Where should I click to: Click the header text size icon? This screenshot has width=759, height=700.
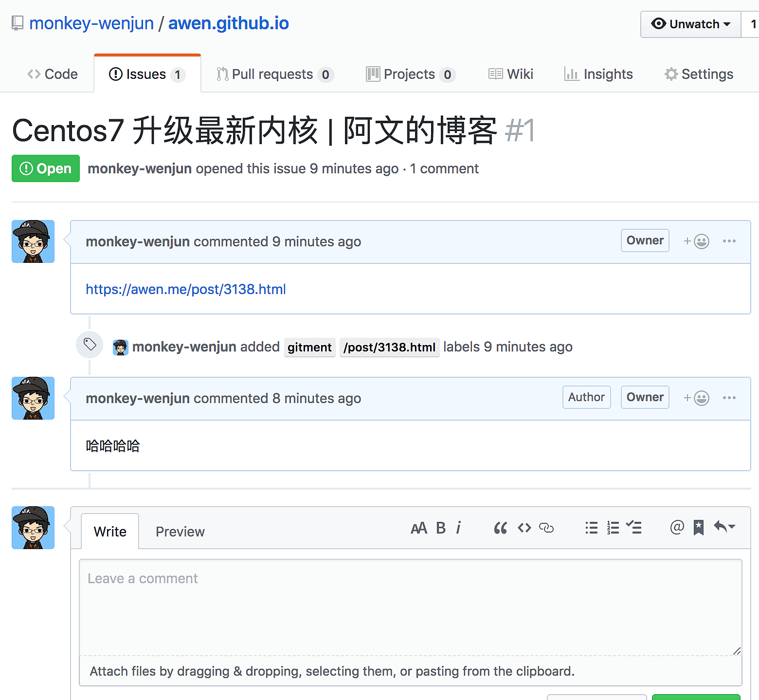pos(418,528)
